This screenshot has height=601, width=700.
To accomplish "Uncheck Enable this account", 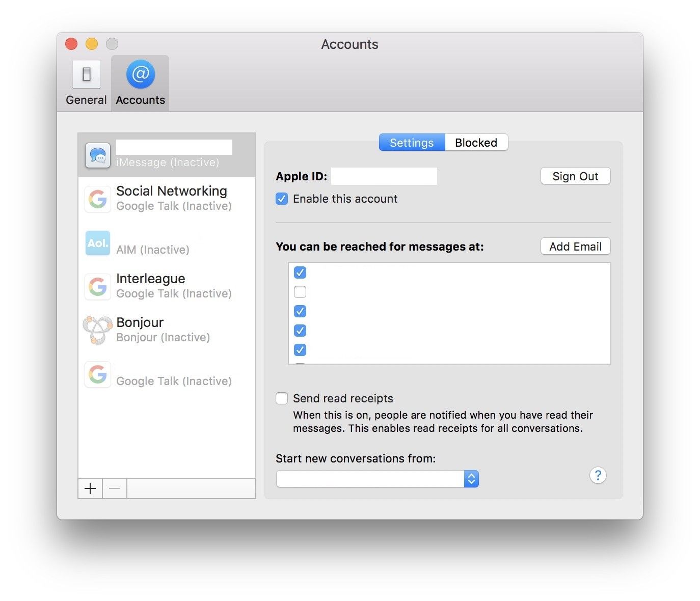I will pyautogui.click(x=282, y=199).
